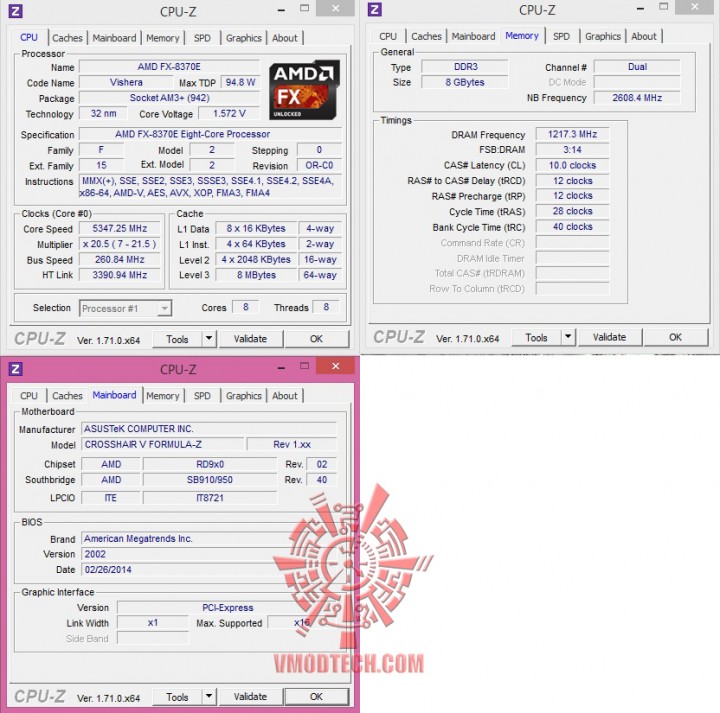Screen dimensions: 720x713
Task: Click the CPU-Z app icon in Memory window
Action: [375, 9]
